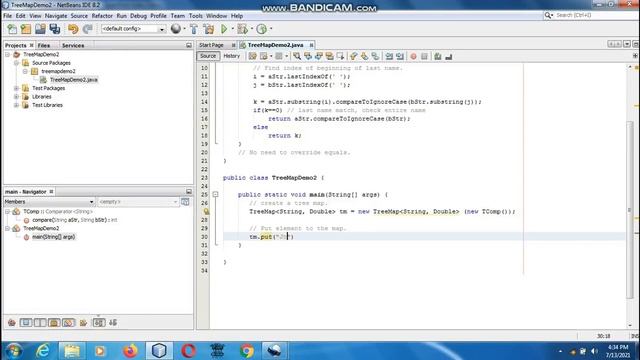Click the Previous Bookmark icon
640x360 pixels.
pos(353,56)
